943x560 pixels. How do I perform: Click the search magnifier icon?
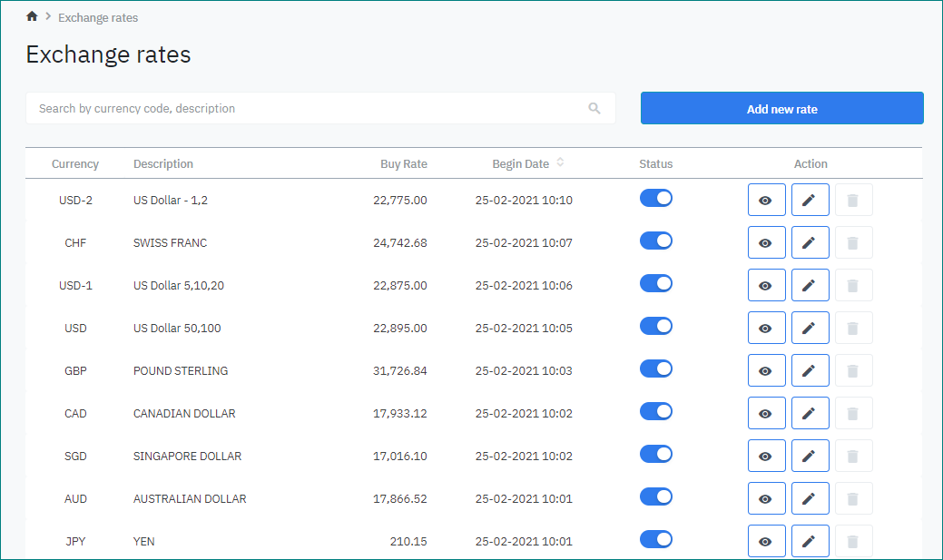click(x=594, y=108)
